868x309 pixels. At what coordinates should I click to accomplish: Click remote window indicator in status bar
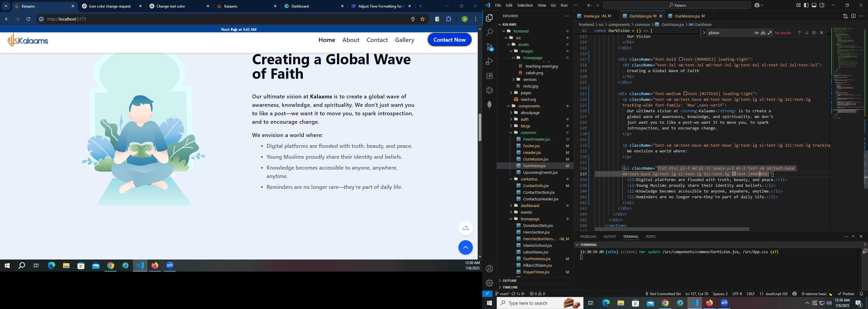point(487,294)
